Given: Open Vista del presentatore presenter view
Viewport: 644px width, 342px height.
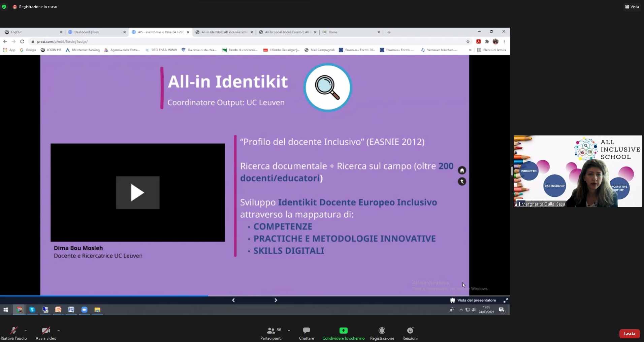Looking at the screenshot, I should 473,300.
